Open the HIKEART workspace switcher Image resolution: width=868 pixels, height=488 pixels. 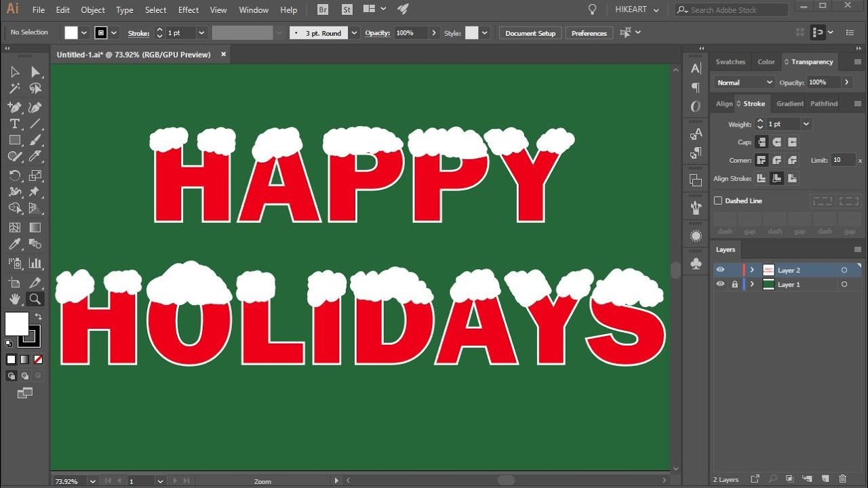(635, 9)
